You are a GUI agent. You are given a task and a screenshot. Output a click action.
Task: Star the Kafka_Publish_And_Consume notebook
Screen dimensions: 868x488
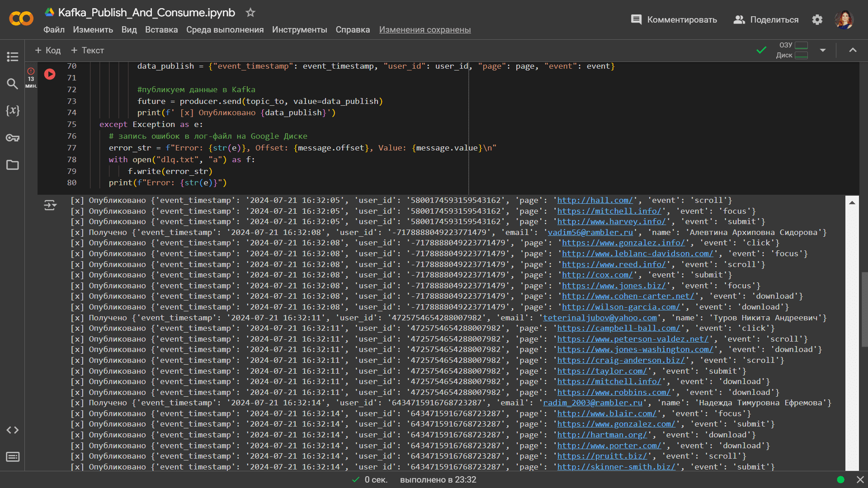pos(250,13)
